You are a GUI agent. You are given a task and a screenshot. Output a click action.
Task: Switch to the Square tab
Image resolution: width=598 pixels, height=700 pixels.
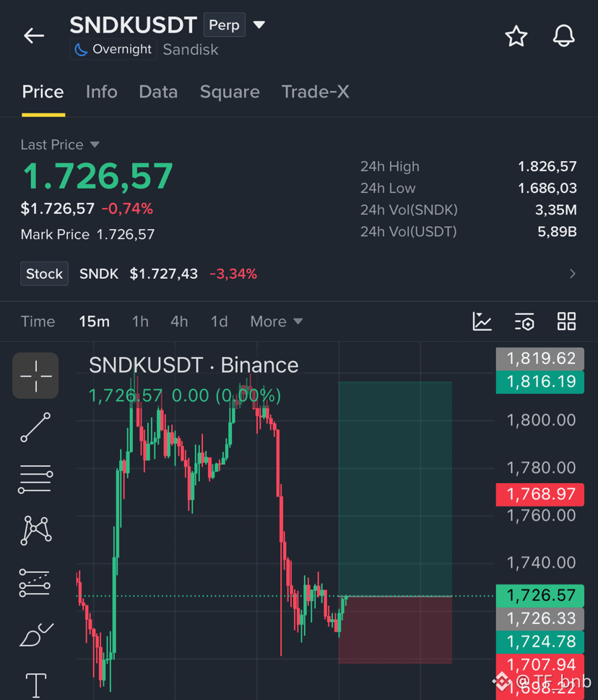point(230,92)
